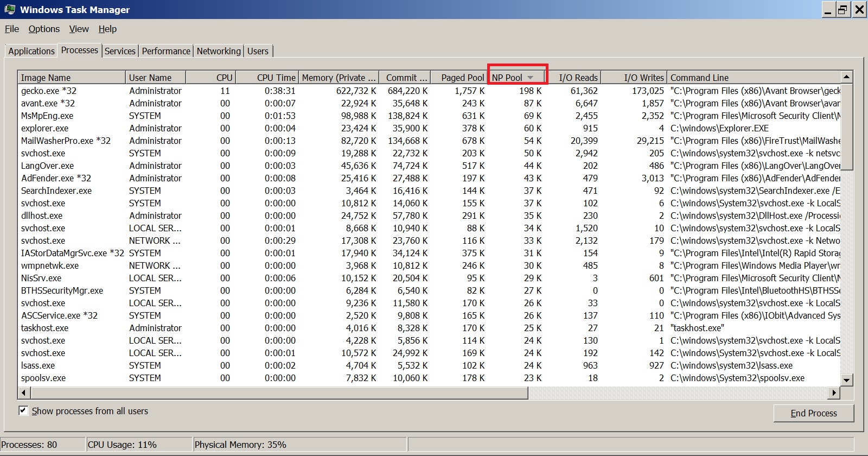Screen dimensions: 868x456
Task: Select the gecko.exe *32 process row
Action: [x=430, y=91]
